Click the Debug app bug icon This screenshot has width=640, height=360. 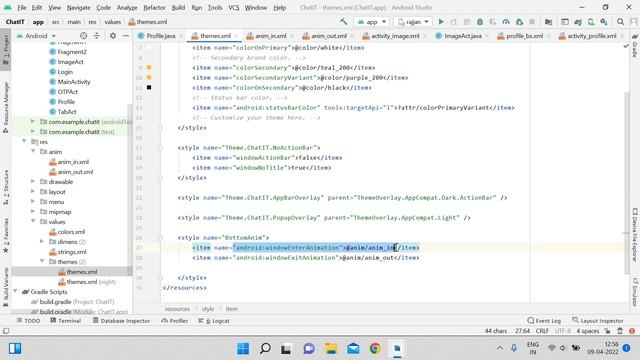(x=480, y=22)
